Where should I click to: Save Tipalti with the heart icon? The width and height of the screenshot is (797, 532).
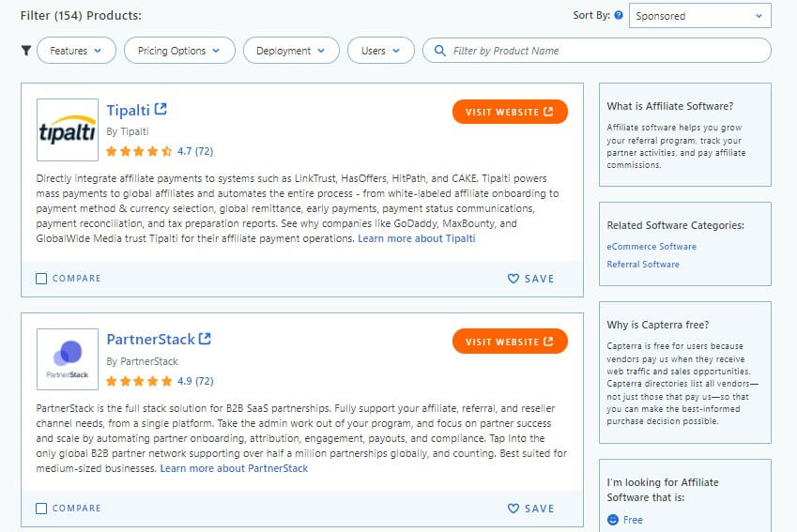coord(513,279)
